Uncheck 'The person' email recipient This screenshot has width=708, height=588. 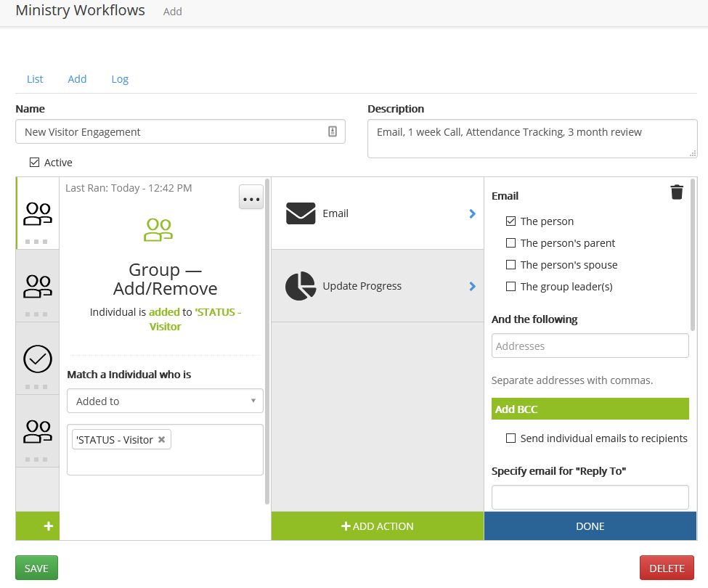coord(511,221)
